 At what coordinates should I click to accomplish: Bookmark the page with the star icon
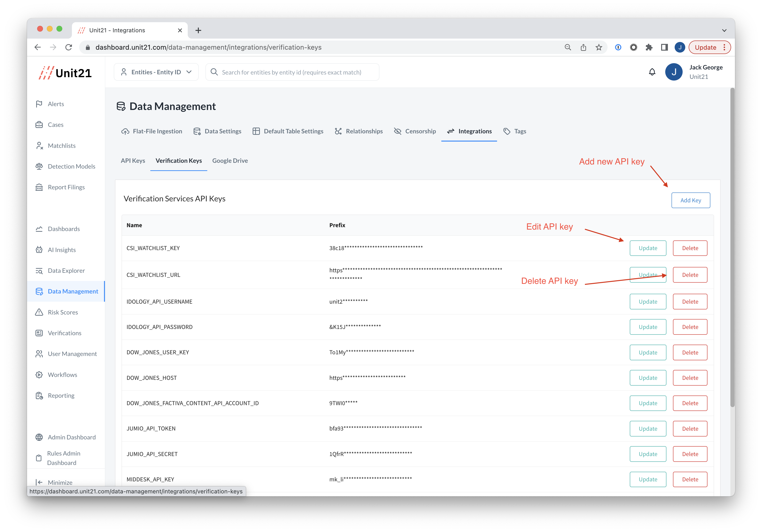pos(599,48)
